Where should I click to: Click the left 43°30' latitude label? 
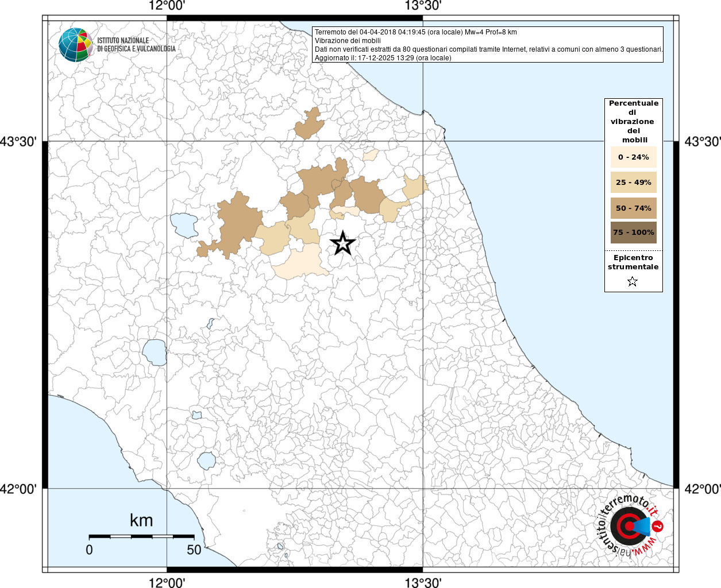(18, 141)
